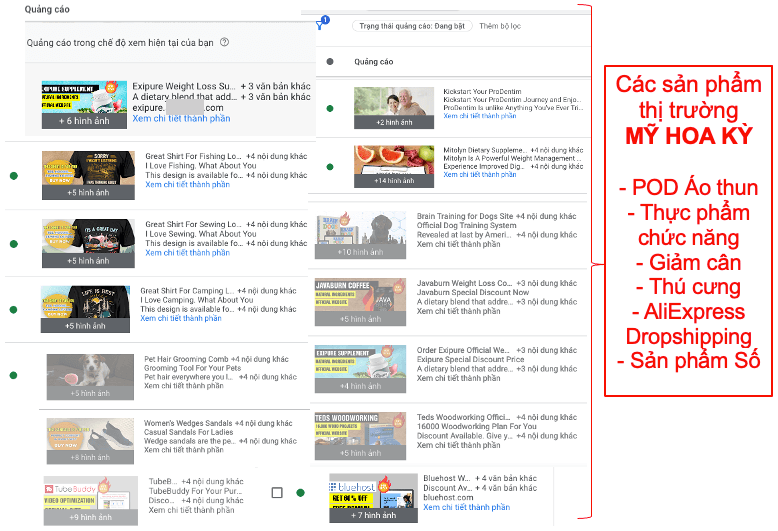Open Bluehost ad thumbnail
Screen dimensions: 778x531
374,498
